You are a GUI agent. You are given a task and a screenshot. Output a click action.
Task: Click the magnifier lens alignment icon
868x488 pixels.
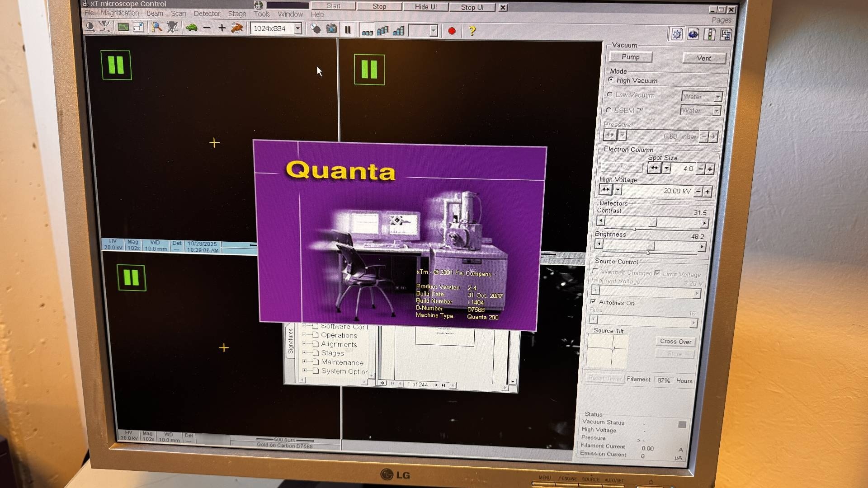click(156, 27)
